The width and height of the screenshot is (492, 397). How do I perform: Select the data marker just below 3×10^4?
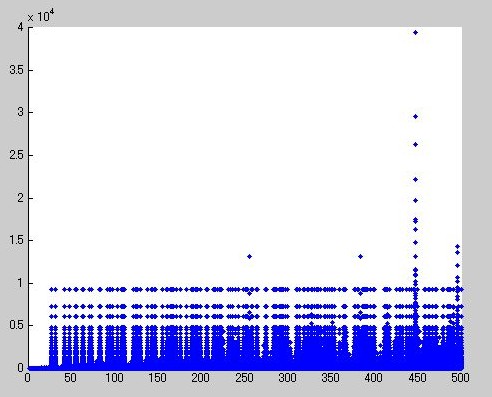pos(415,116)
